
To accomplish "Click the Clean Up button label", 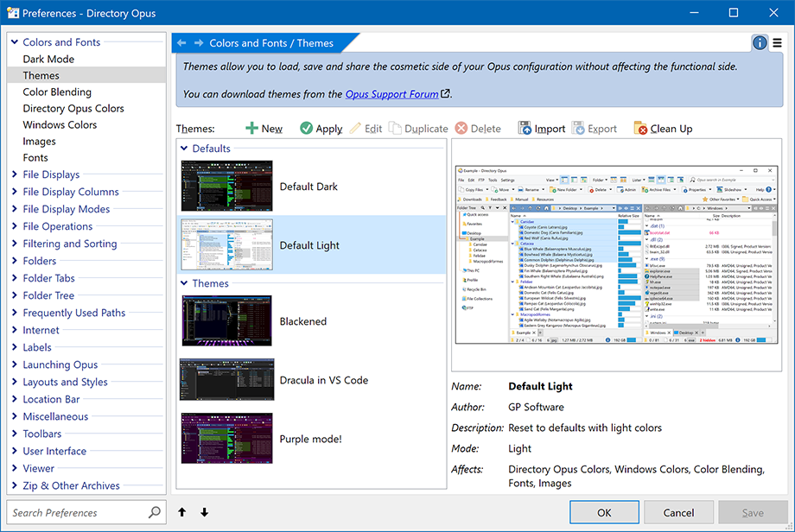I will click(x=671, y=129).
